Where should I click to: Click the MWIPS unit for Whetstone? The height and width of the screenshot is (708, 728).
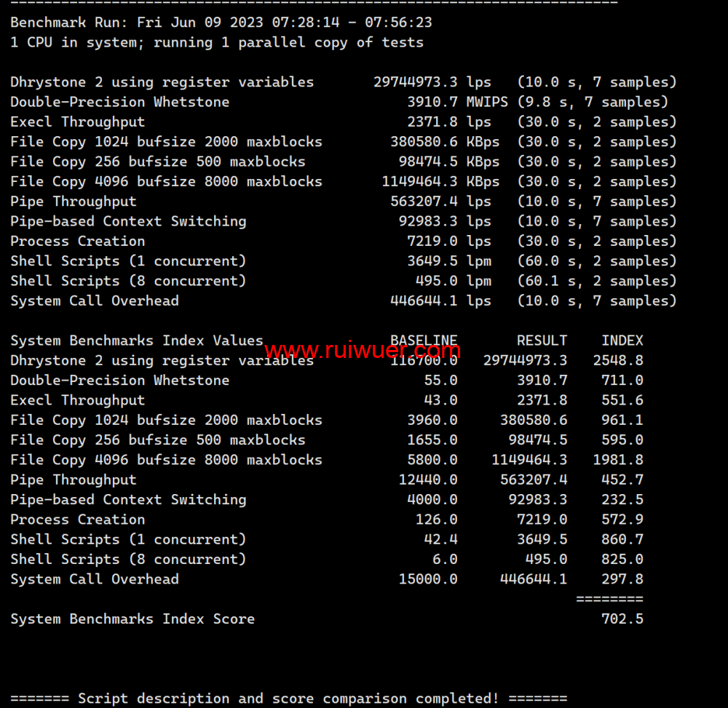point(487,102)
